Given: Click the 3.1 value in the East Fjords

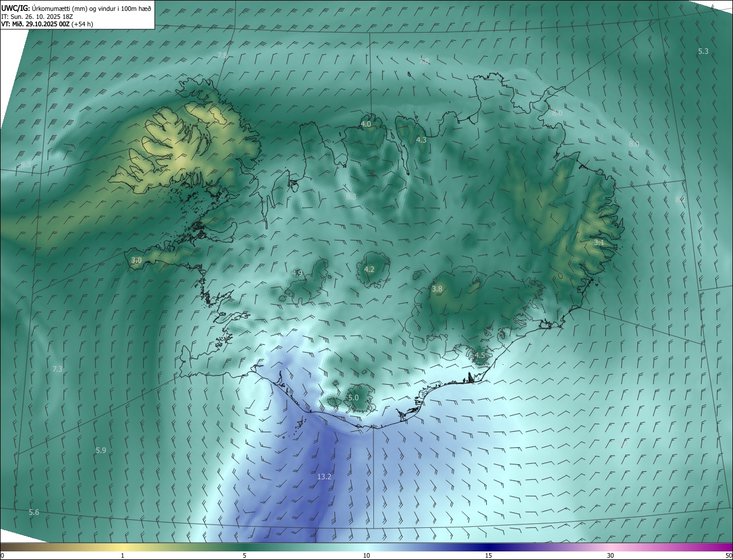Looking at the screenshot, I should (598, 243).
